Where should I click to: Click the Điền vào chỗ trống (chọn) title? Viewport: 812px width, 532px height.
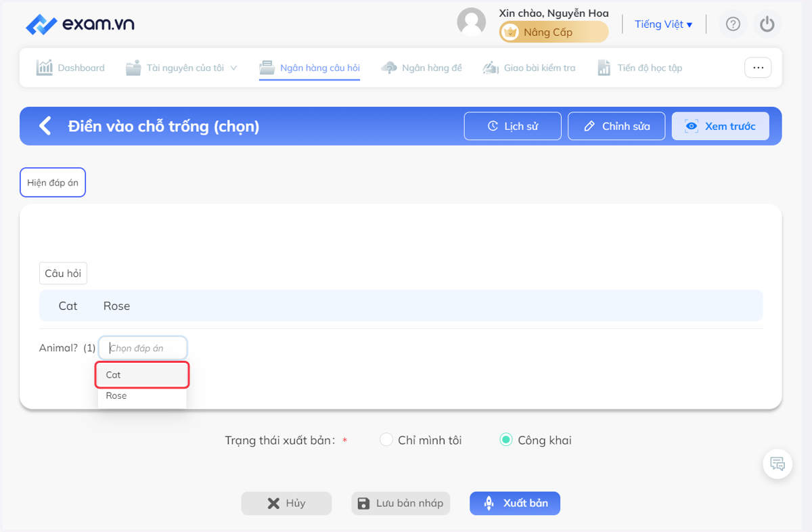point(164,126)
